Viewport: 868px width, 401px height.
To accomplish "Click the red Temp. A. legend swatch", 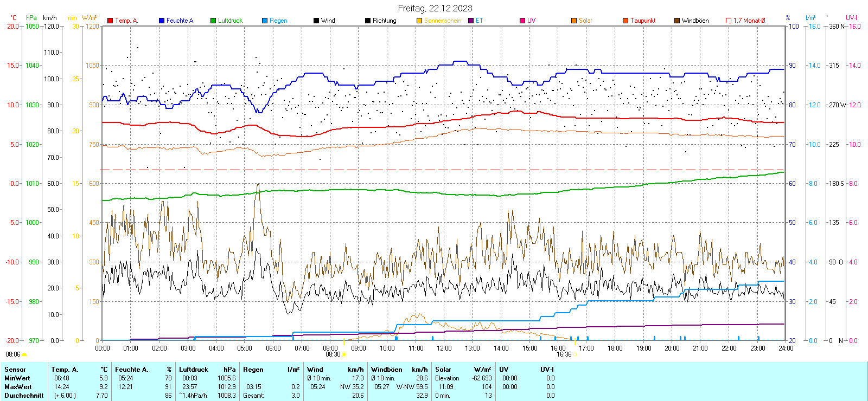I will coord(110,21).
